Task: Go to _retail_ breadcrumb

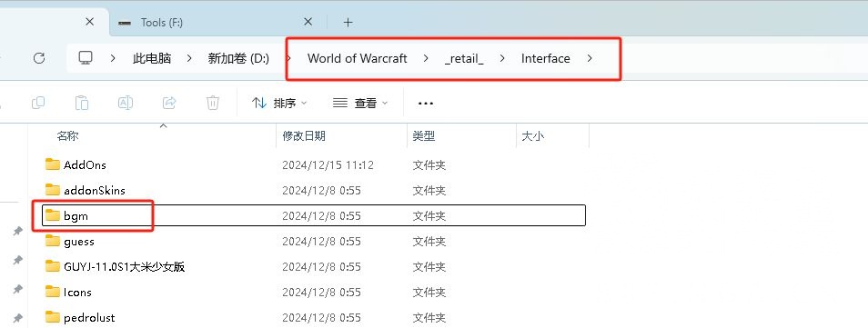Action: coord(464,59)
